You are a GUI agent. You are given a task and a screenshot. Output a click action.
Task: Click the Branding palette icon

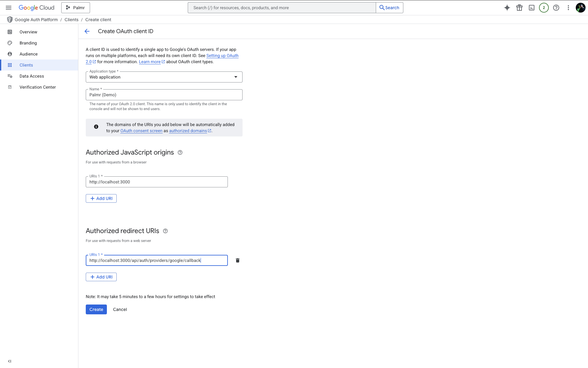pyautogui.click(x=10, y=43)
